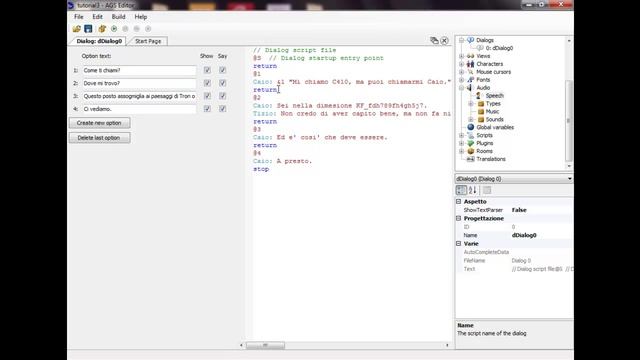Open the Build menu
Viewport: 640px width, 360px height.
[118, 17]
